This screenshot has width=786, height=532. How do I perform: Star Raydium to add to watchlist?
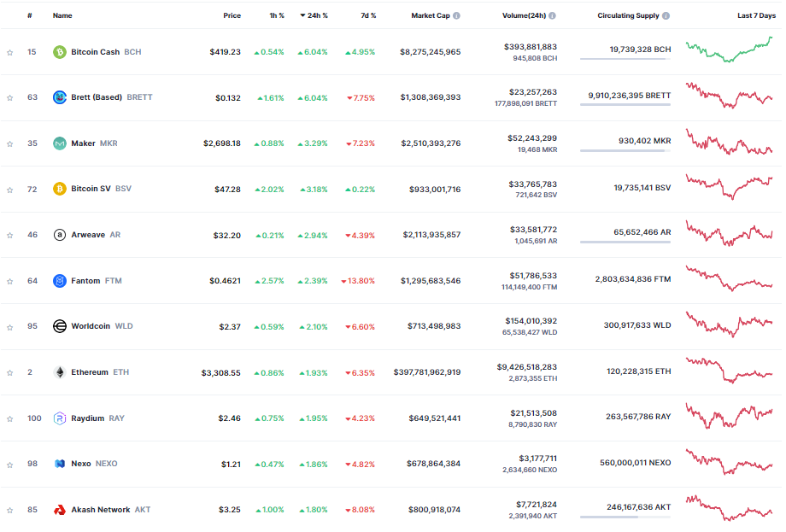pos(10,418)
